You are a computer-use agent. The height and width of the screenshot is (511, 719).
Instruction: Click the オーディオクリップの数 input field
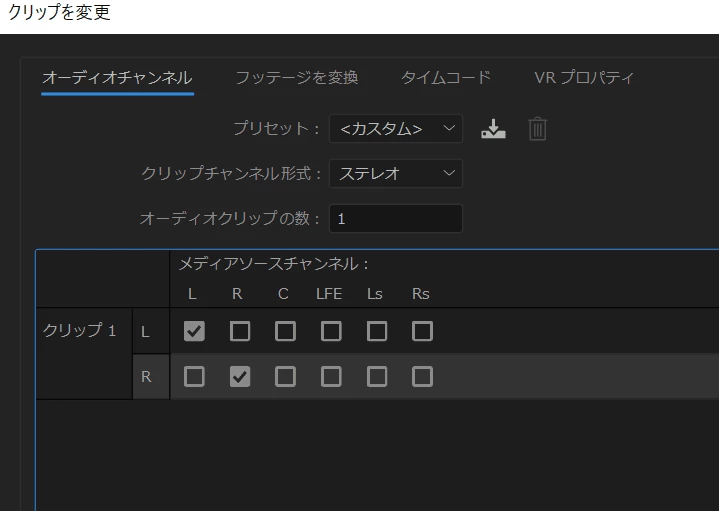(396, 218)
